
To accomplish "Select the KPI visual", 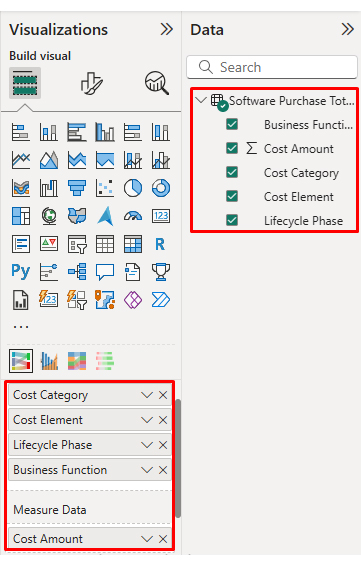I will (49, 244).
